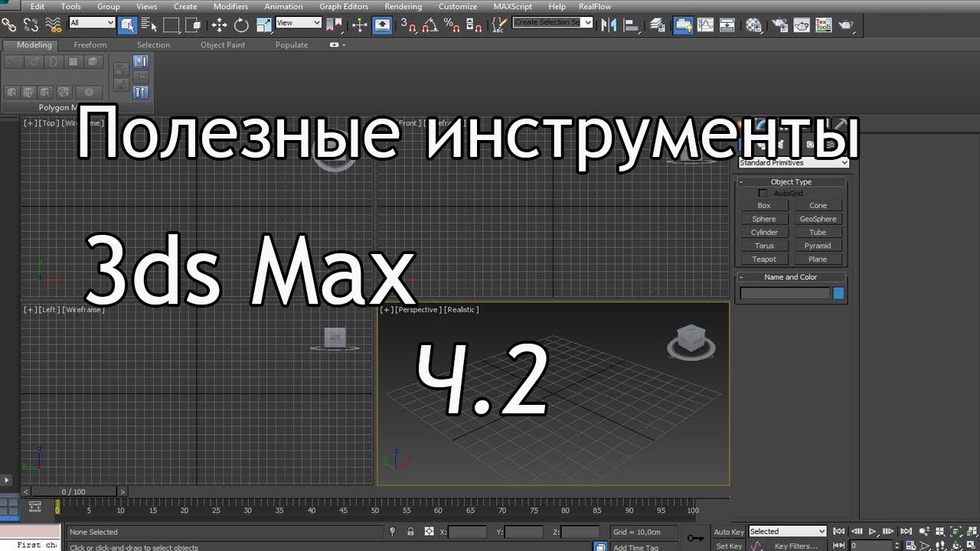Activate Select and Scale tool
Screen dimensions: 980x551
pos(263,24)
